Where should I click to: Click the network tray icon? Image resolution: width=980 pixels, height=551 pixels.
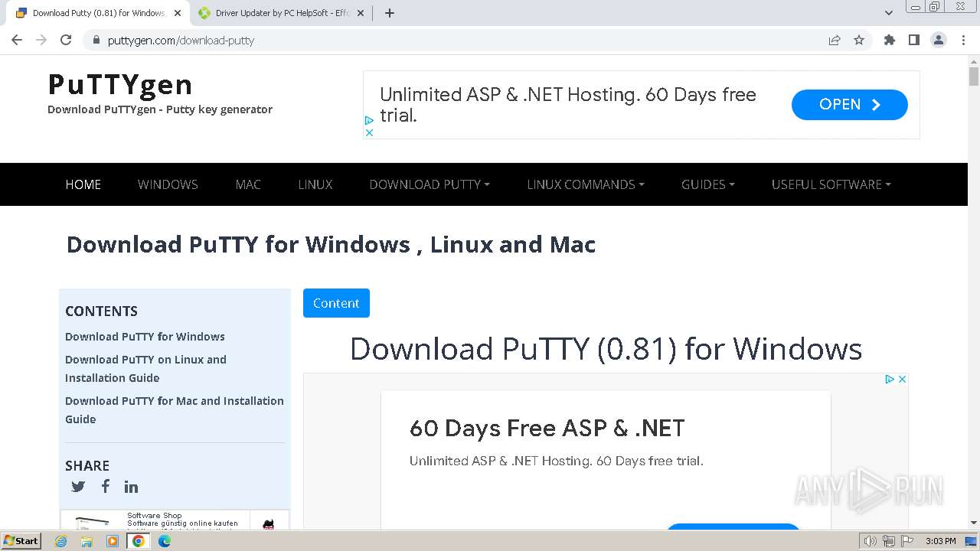coord(889,541)
